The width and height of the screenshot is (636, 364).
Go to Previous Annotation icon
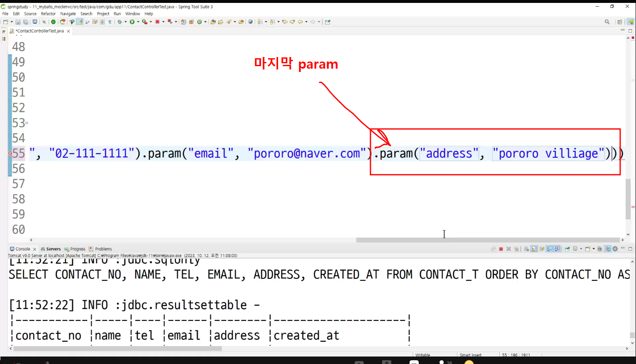click(272, 22)
